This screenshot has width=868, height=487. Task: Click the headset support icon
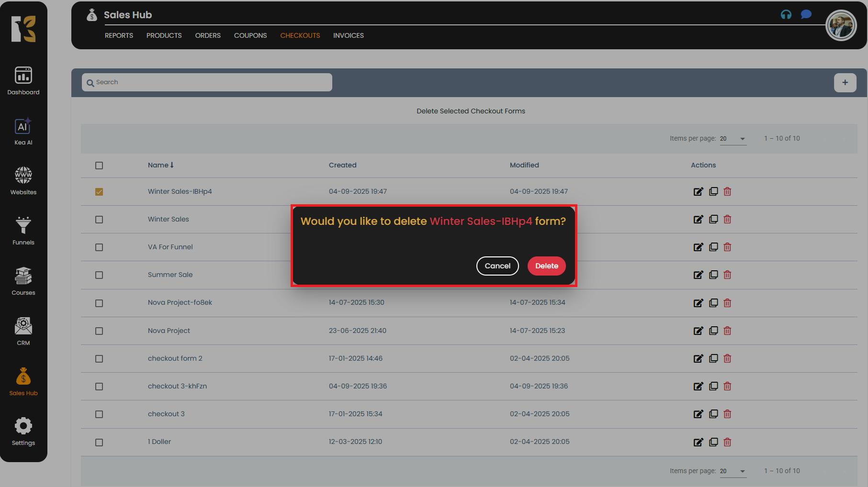pyautogui.click(x=786, y=15)
